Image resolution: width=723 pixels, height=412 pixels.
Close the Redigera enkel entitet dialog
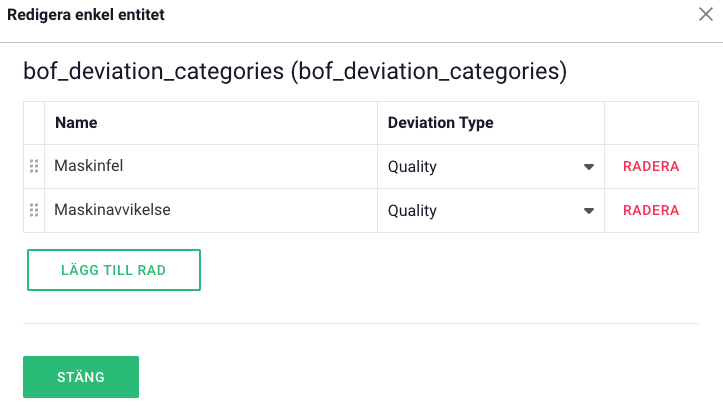click(x=704, y=14)
